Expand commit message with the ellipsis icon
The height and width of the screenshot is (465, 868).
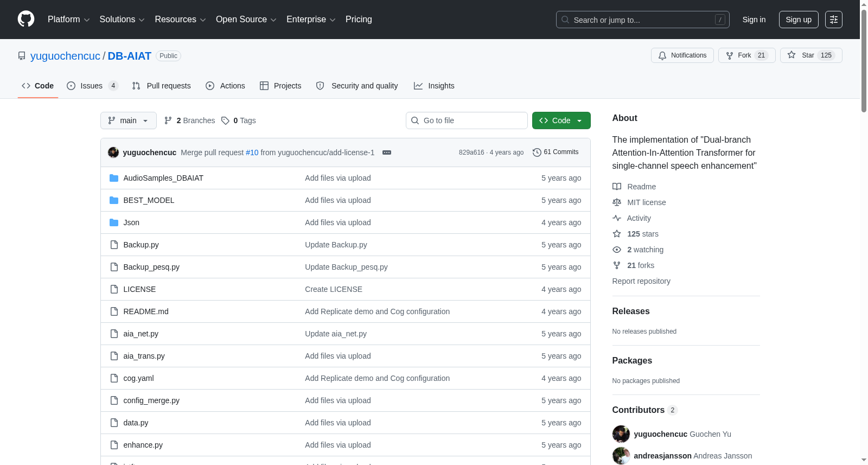tap(387, 152)
